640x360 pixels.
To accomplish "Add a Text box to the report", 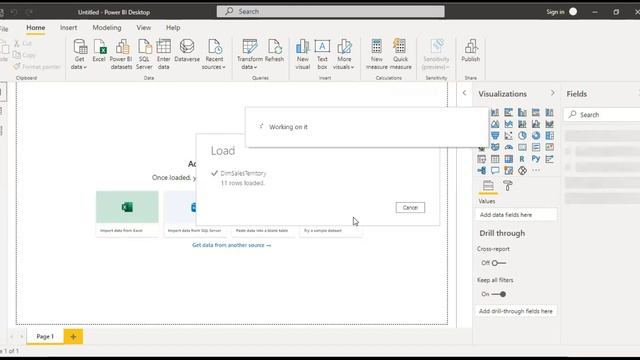I will point(322,54).
